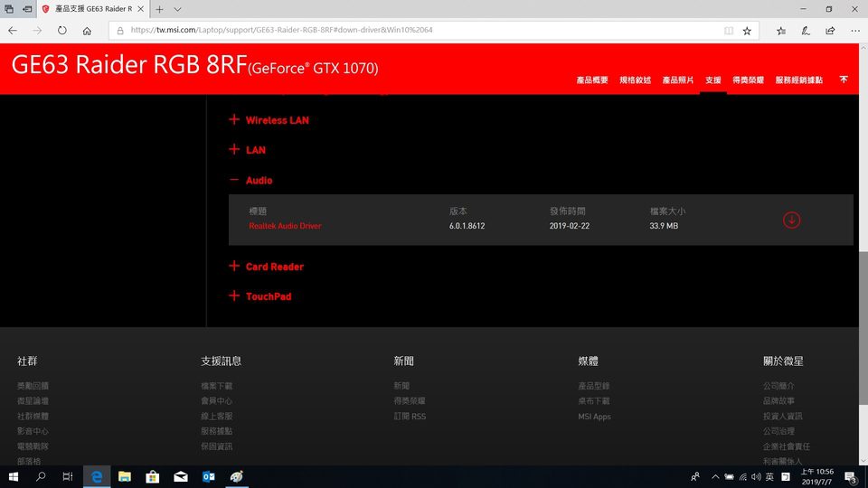Image resolution: width=868 pixels, height=488 pixels.
Task: Open Edge settings and more menu
Action: [x=854, y=31]
